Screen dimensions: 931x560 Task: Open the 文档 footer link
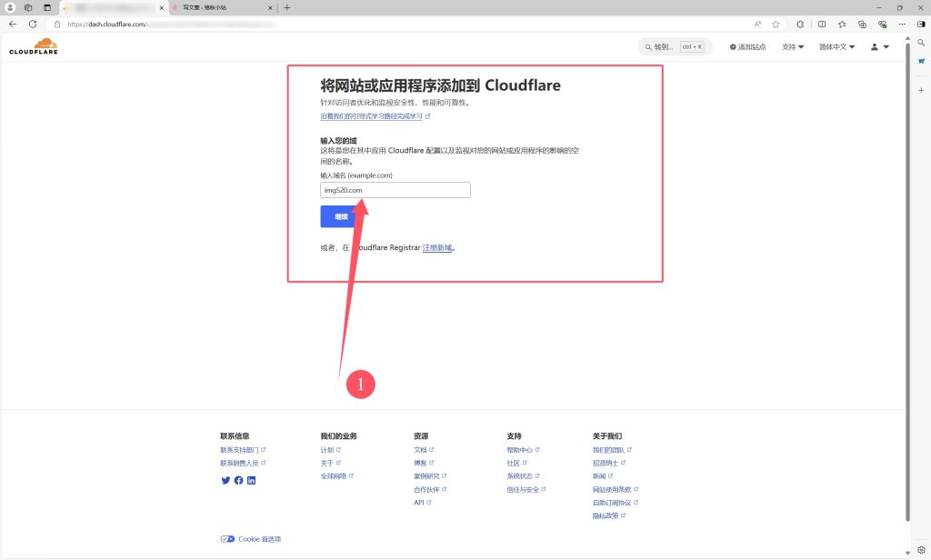point(424,450)
